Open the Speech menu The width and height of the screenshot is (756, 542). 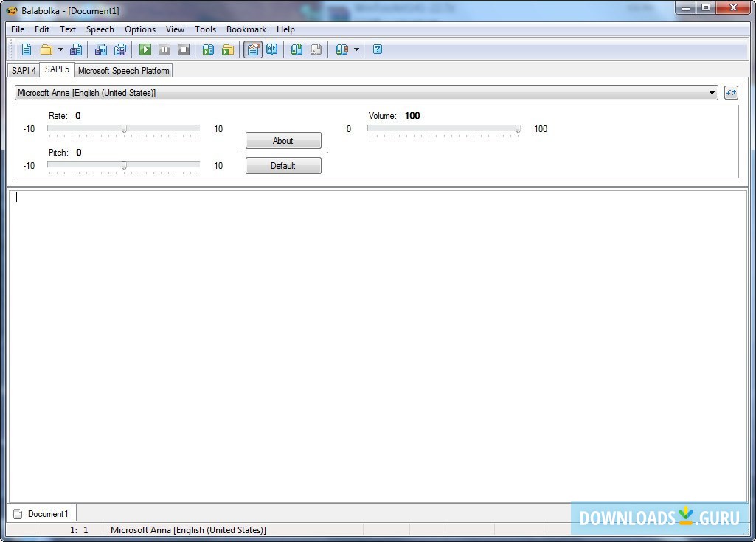100,29
